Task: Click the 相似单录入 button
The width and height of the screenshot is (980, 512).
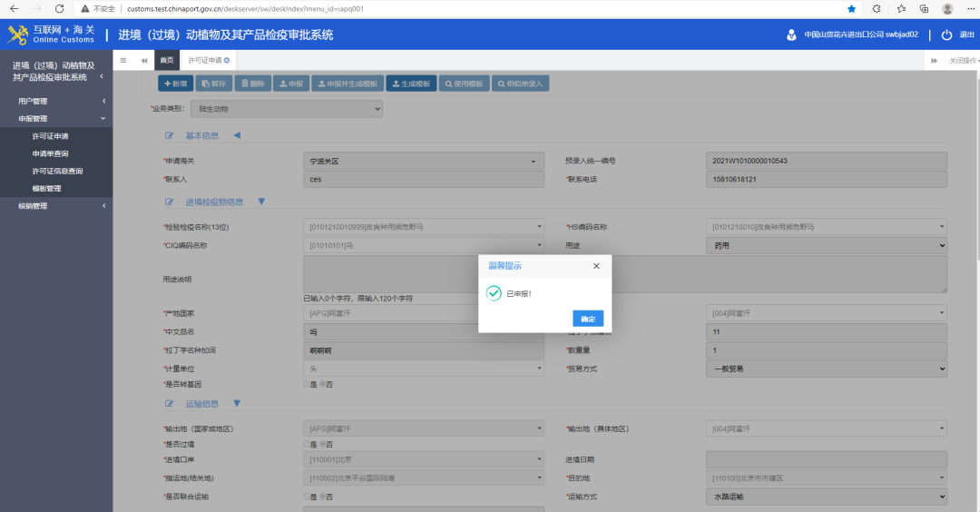Action: pos(520,84)
